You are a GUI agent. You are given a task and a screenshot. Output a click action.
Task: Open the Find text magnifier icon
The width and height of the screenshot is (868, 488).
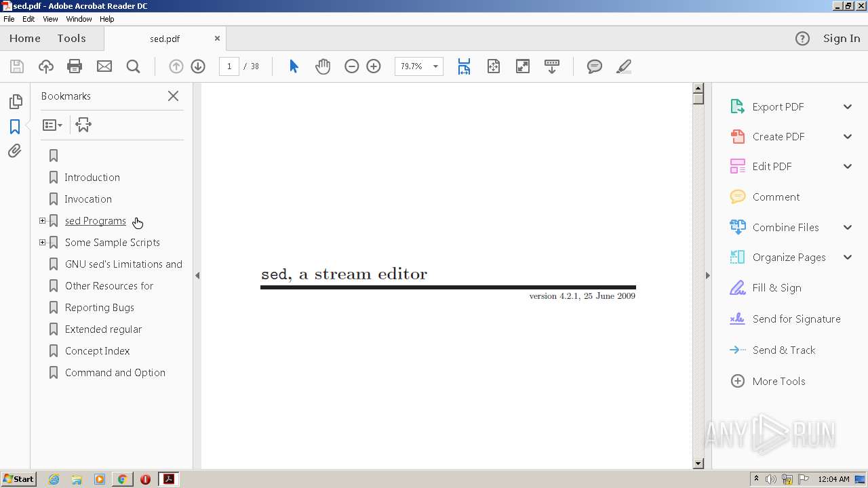133,66
